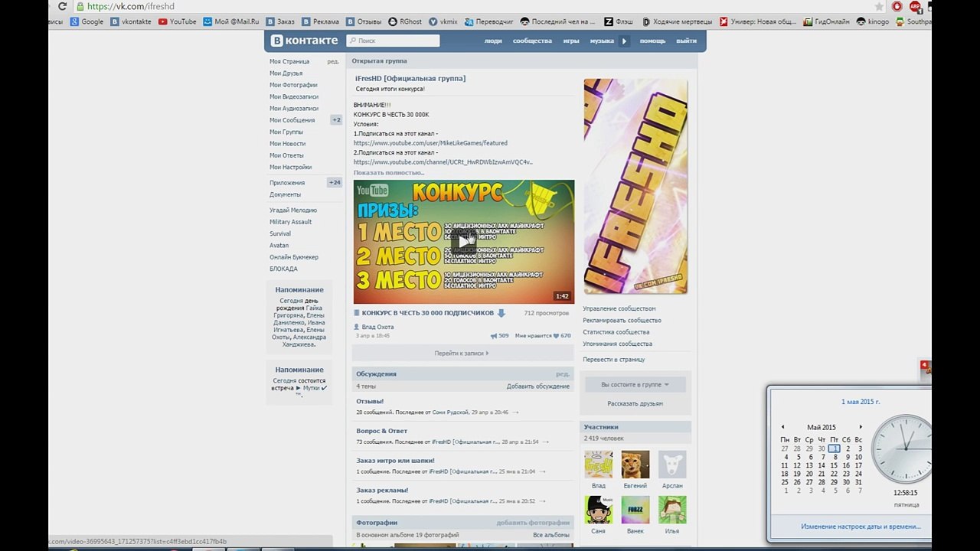Open the игры header menu item
Screen dimensions: 980x551
pyautogui.click(x=571, y=41)
